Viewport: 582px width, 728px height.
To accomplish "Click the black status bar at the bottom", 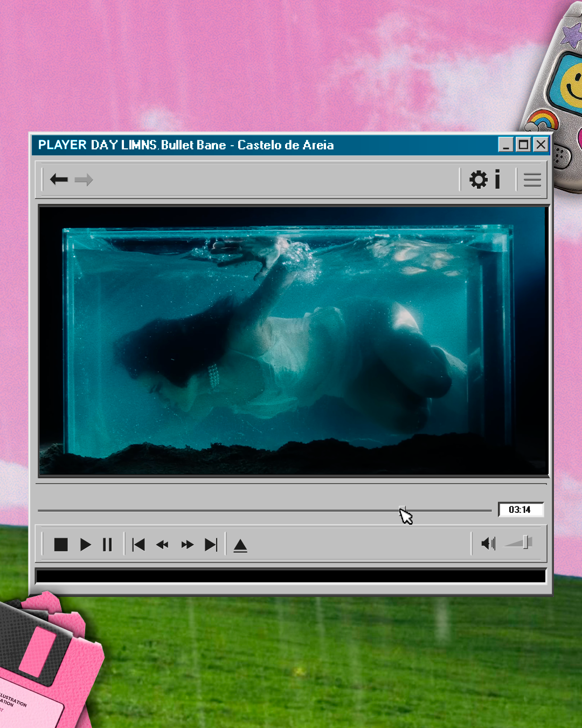I will coord(291,576).
